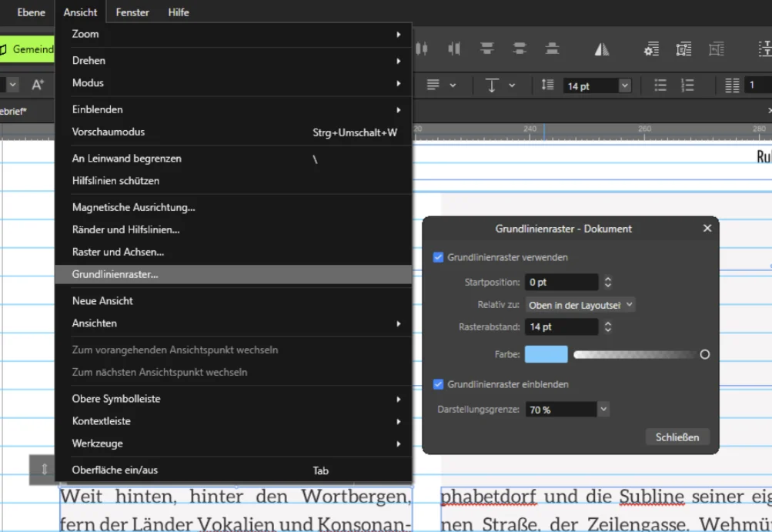Viewport: 772px width, 532px height.
Task: Open Obere Symbolleiste submenu
Action: click(234, 399)
